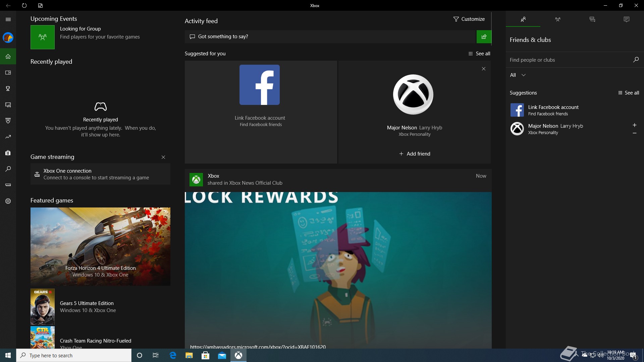Switch to Parties tab in right panel
This screenshot has height=362, width=644.
click(557, 19)
